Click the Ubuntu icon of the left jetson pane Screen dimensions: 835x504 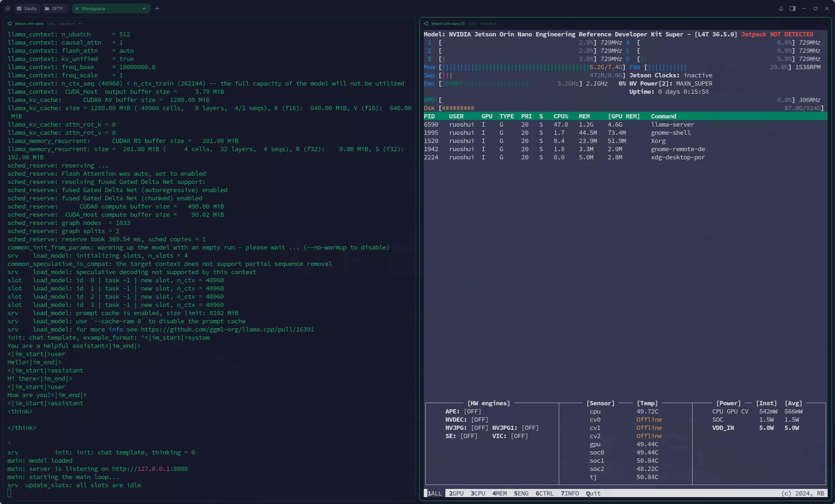[x=10, y=24]
